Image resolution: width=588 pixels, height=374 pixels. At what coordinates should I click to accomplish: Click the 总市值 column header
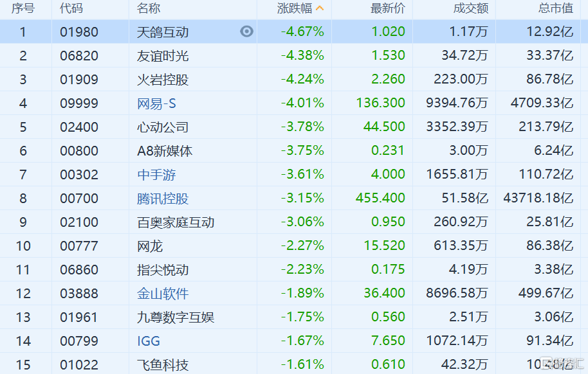coord(555,8)
